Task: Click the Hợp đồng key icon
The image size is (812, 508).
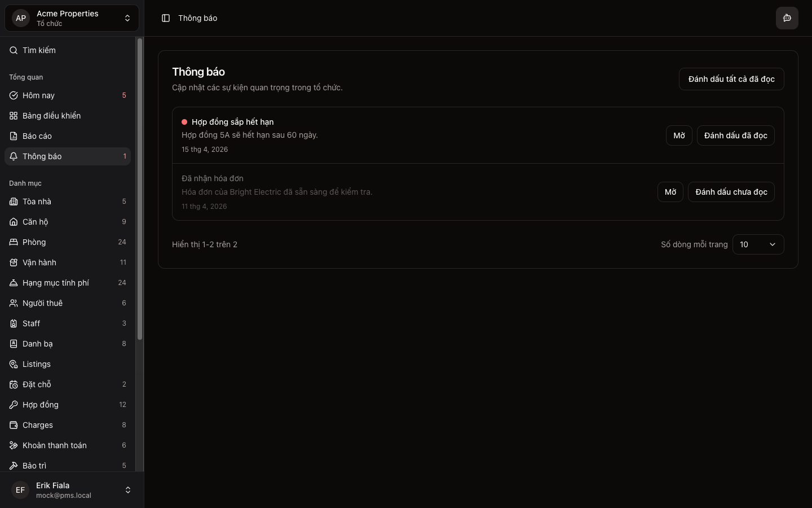Action: [x=14, y=405]
